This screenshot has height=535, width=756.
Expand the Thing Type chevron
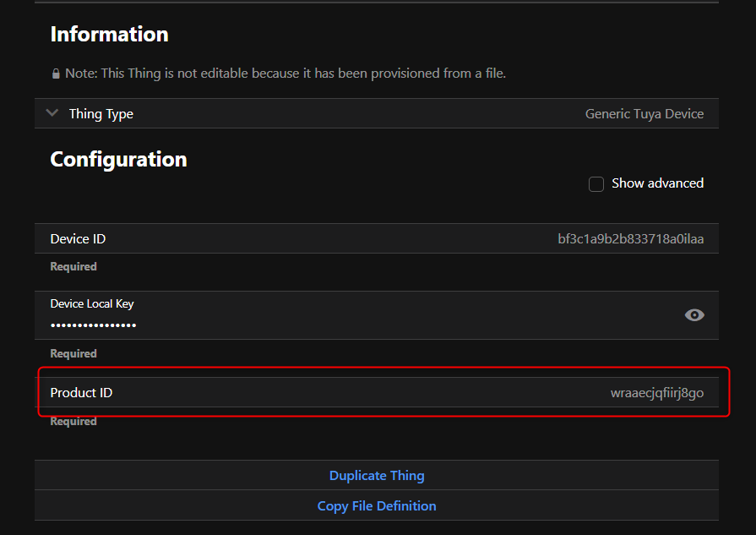point(52,113)
